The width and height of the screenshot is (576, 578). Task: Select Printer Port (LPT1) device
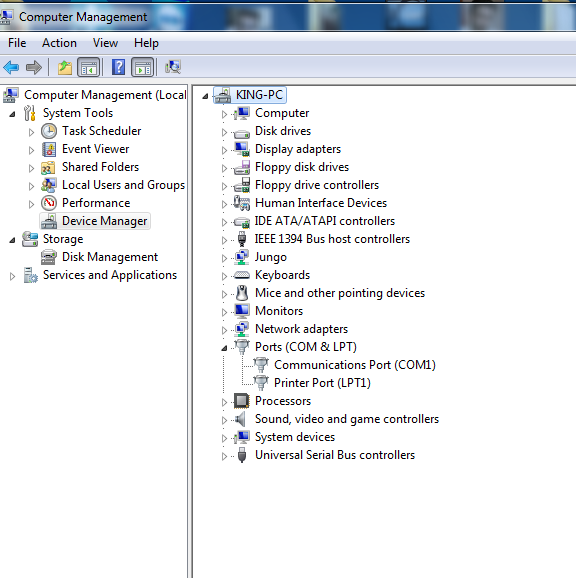pyautogui.click(x=322, y=383)
